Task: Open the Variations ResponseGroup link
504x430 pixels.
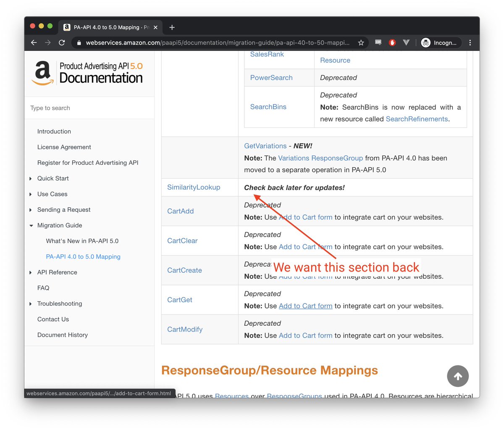Action: click(320, 158)
